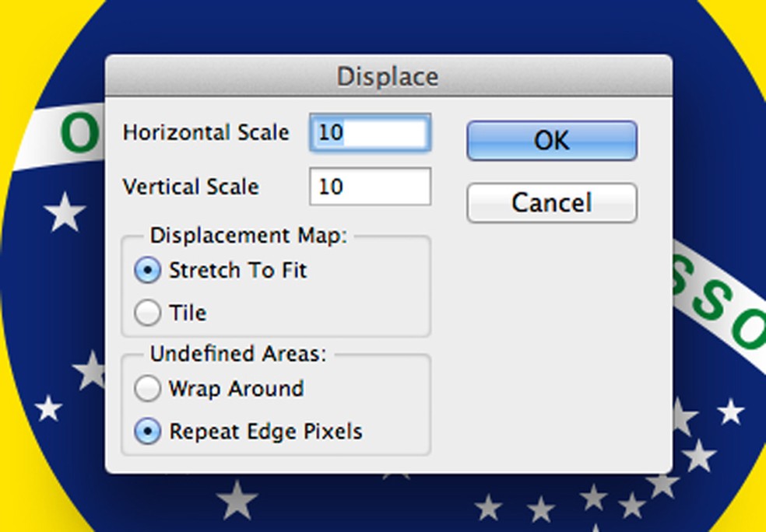The width and height of the screenshot is (766, 532).
Task: Click the white star left of Vertical Scale
Action: [x=64, y=212]
